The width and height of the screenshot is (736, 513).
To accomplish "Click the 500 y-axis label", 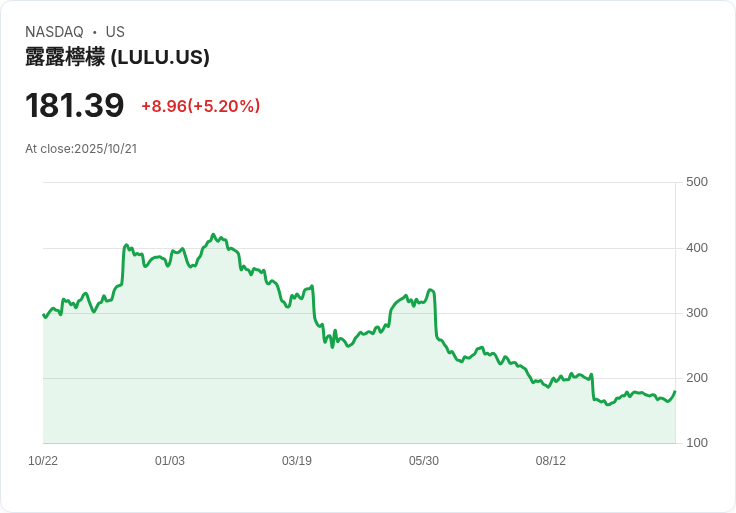I will [697, 182].
